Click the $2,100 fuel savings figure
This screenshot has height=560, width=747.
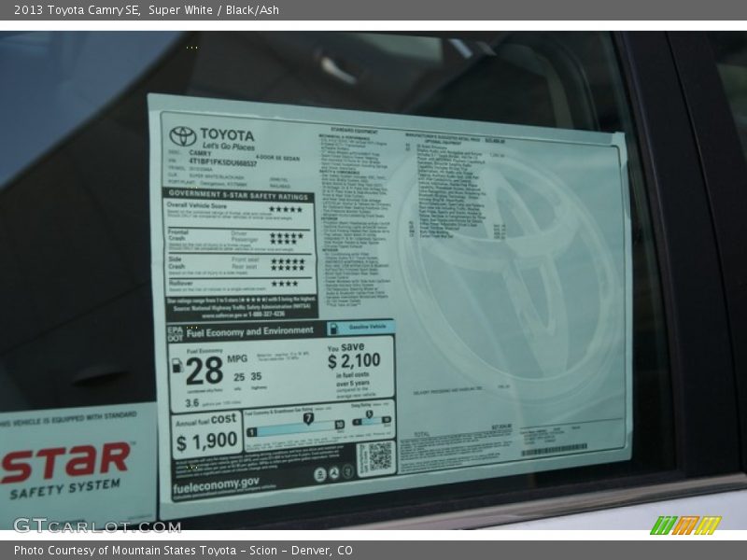coord(354,360)
